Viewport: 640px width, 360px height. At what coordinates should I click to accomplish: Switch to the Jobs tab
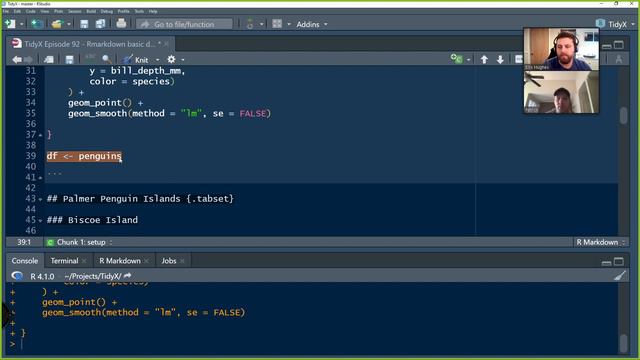pos(169,261)
